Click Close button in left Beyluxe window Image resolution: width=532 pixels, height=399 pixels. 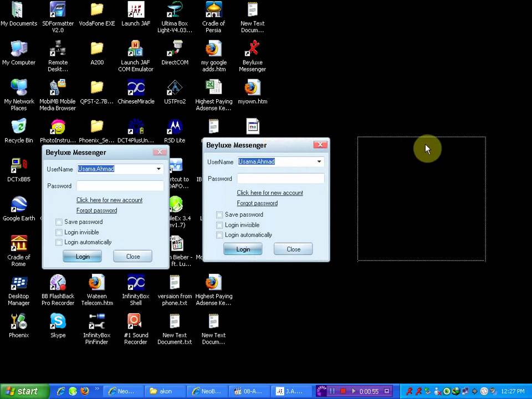[x=132, y=257]
